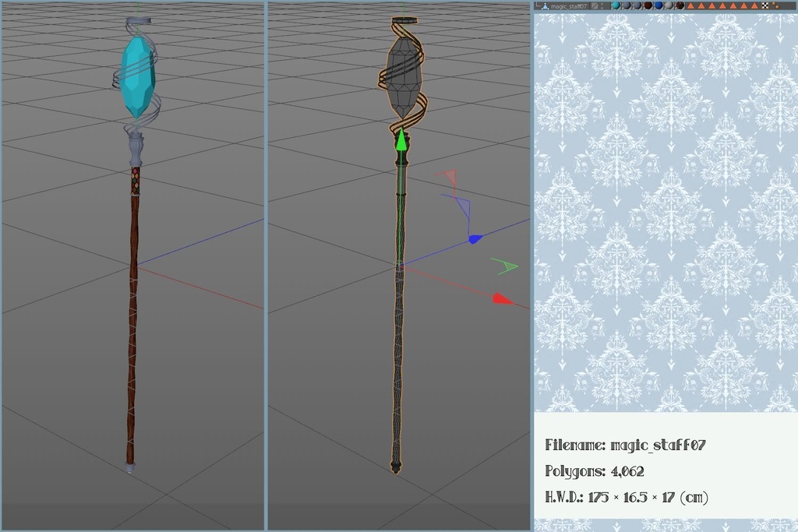Select the magic_staff07 polygon object icon

point(545,6)
